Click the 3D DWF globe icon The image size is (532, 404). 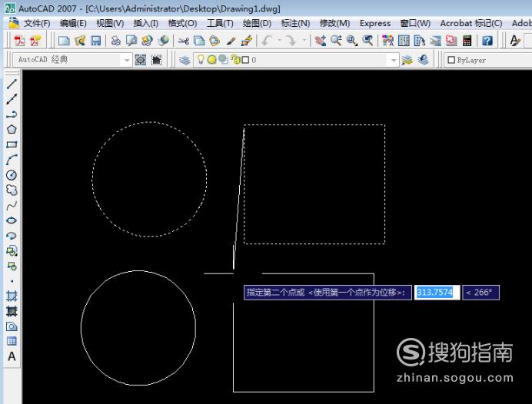164,41
